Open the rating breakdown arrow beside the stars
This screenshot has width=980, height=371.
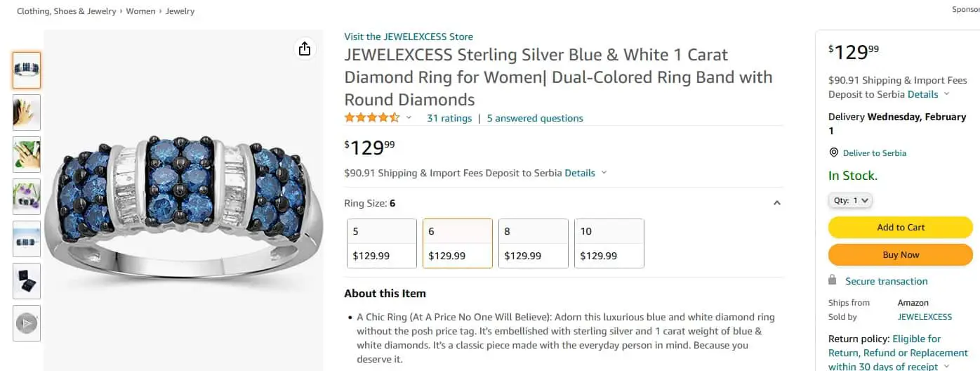pos(409,118)
